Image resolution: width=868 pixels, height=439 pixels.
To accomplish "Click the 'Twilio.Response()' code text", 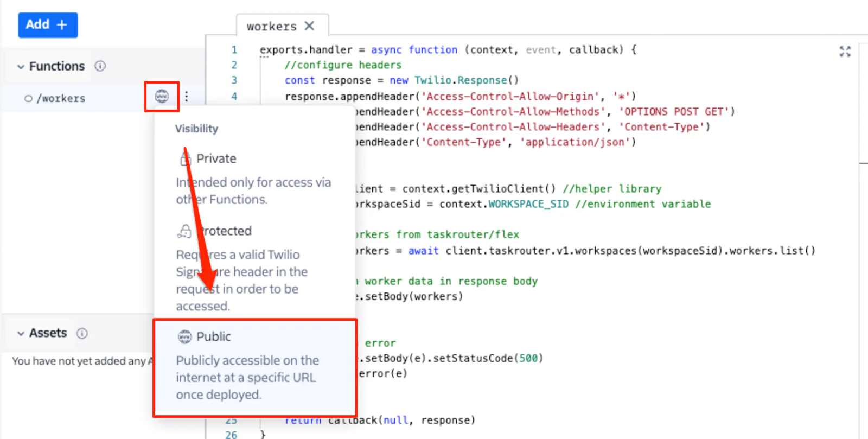I will [x=467, y=80].
